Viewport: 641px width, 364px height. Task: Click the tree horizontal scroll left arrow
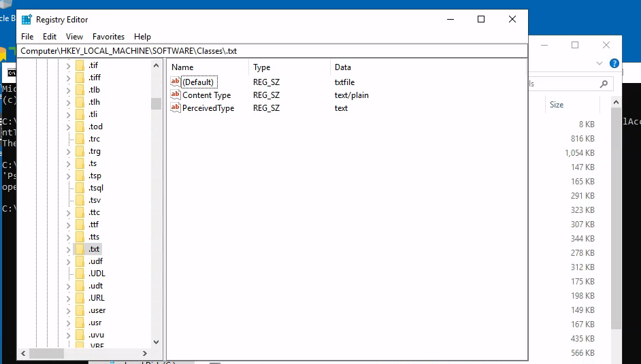[x=23, y=353]
